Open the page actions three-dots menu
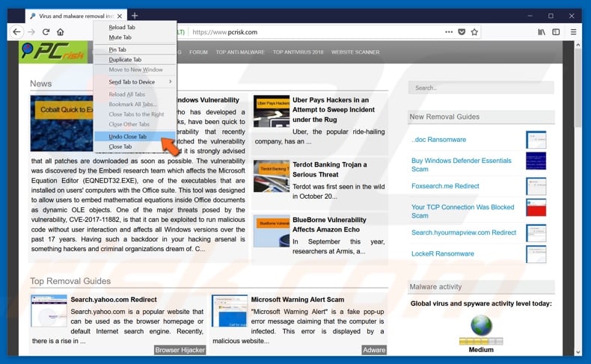Image resolution: width=591 pixels, height=364 pixels. [449, 32]
